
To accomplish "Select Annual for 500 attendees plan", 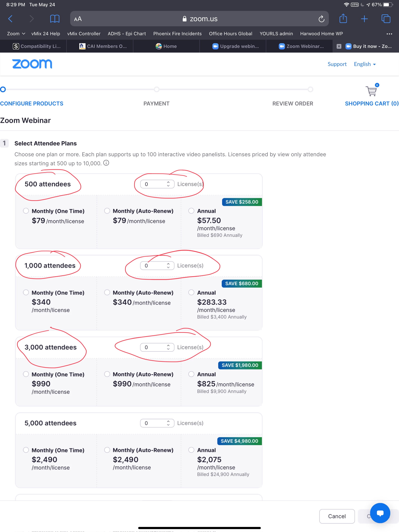I will point(191,211).
